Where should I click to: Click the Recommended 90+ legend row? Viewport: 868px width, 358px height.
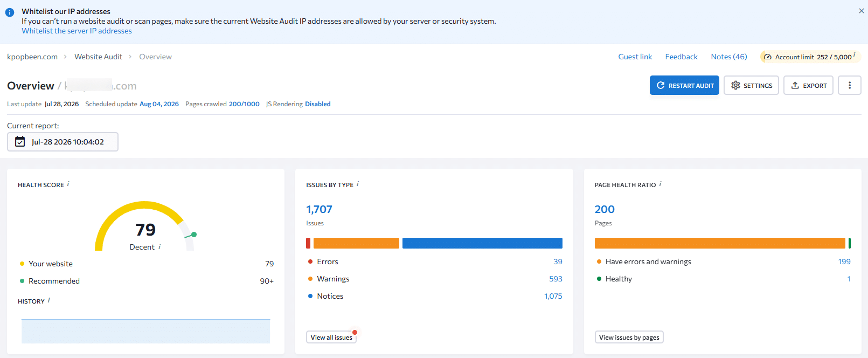point(146,281)
